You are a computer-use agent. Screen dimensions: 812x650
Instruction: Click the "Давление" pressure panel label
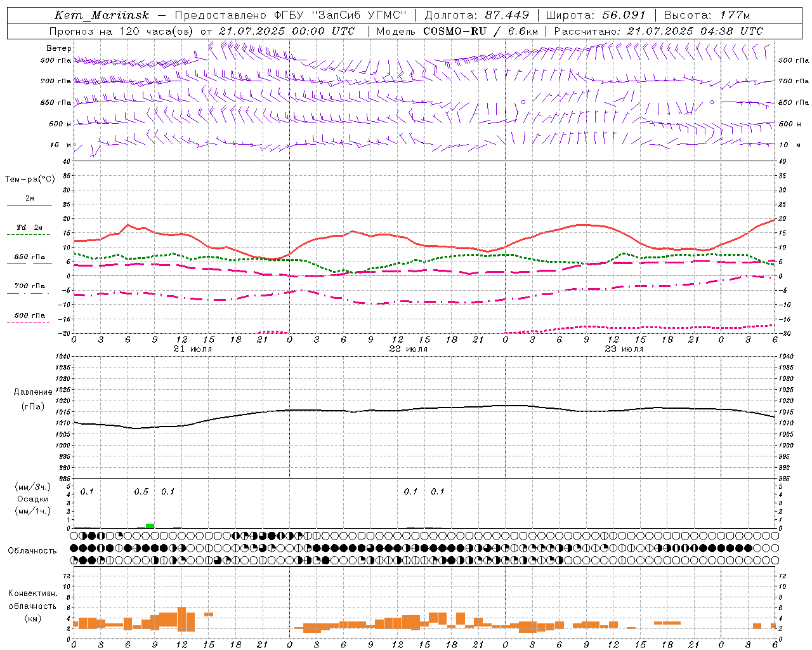click(33, 392)
